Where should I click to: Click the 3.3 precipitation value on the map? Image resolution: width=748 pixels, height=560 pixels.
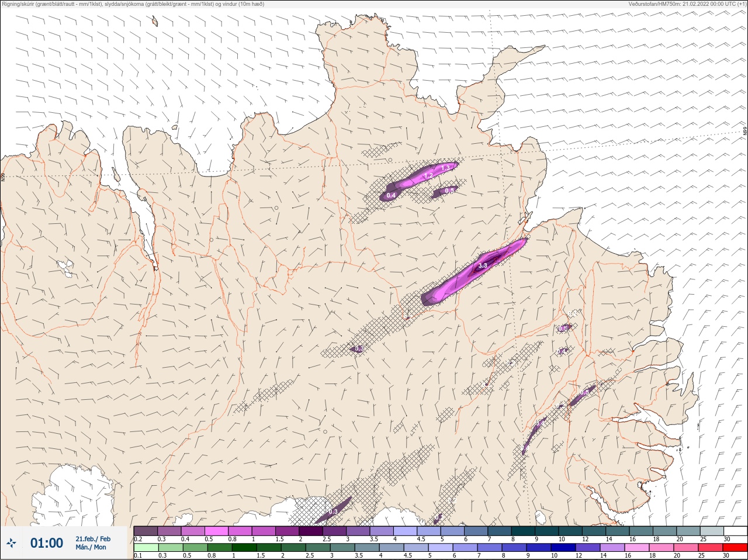tap(483, 266)
